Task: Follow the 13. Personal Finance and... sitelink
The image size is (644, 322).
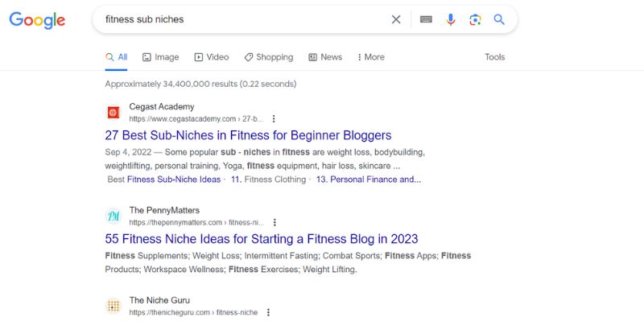Action: 369,180
